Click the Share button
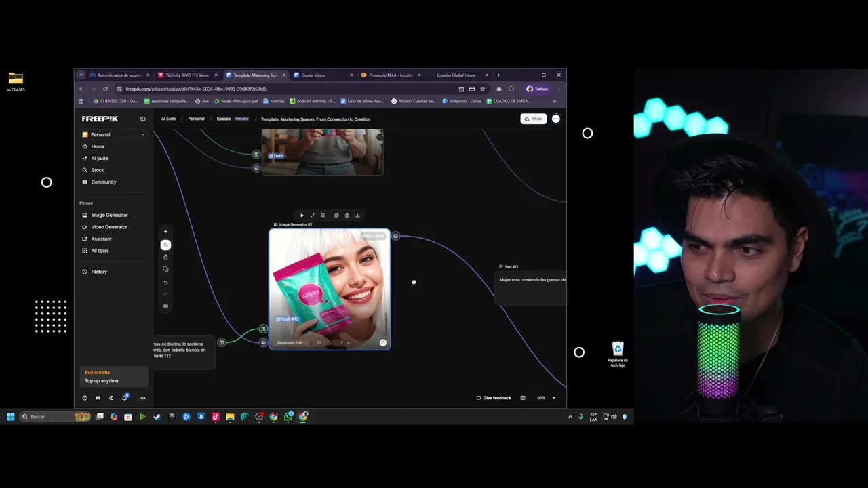868x488 pixels. pos(534,119)
